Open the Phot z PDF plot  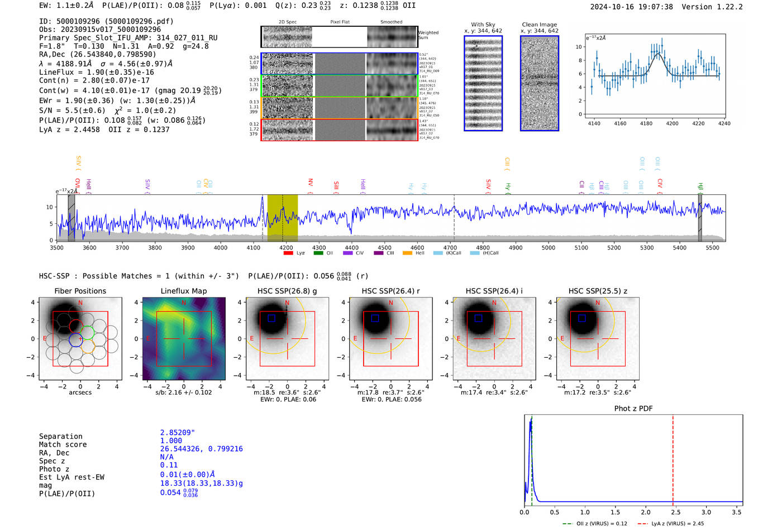633,460
